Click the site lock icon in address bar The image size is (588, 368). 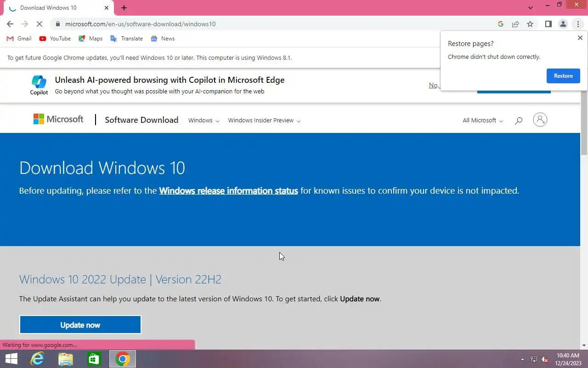[58, 24]
